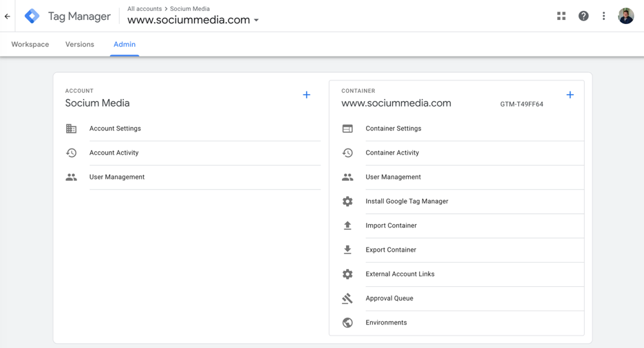Expand the www.sociummedia.com container dropdown
Screen dimensions: 644x348
256,21
